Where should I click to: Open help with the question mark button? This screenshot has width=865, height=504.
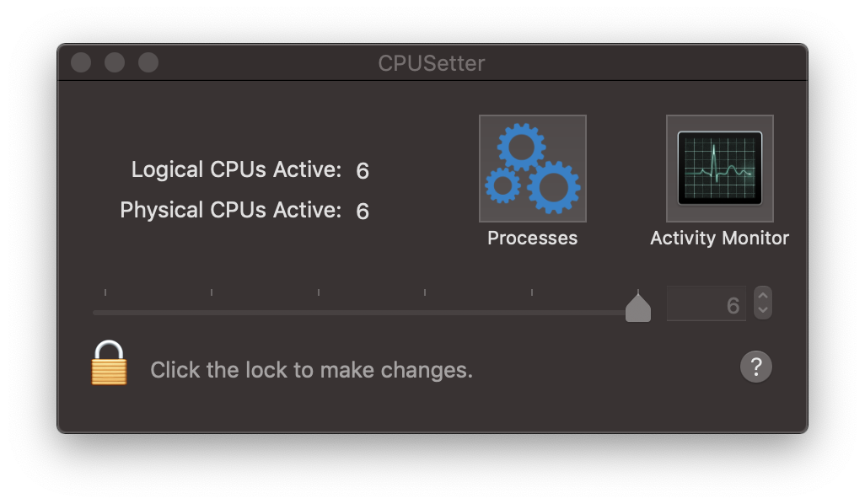pos(755,367)
